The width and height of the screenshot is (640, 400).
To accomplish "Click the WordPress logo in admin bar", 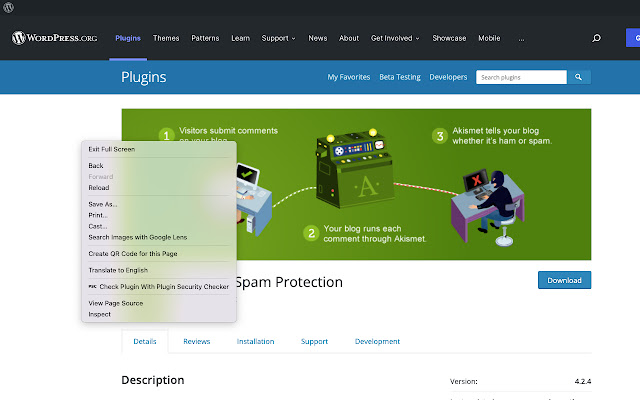I will pyautogui.click(x=8, y=7).
